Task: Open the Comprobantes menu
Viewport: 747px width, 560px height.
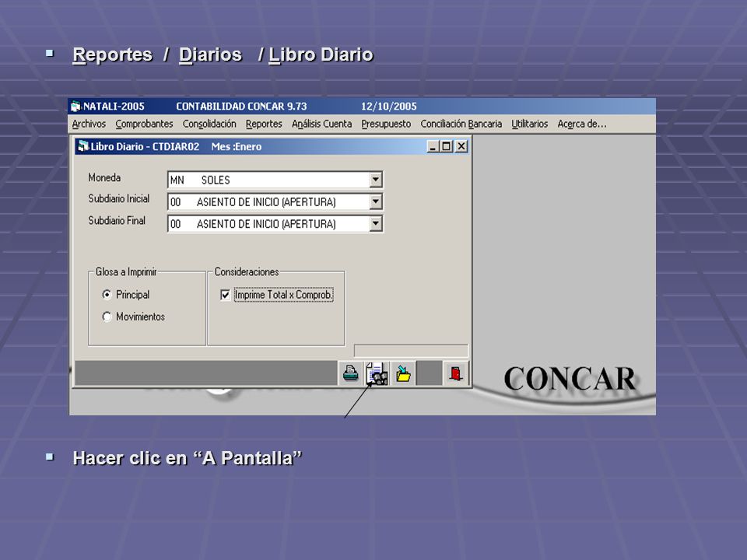Action: coord(145,124)
